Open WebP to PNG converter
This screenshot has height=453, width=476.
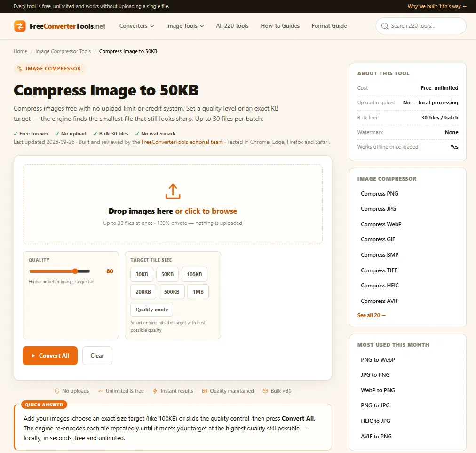[378, 390]
